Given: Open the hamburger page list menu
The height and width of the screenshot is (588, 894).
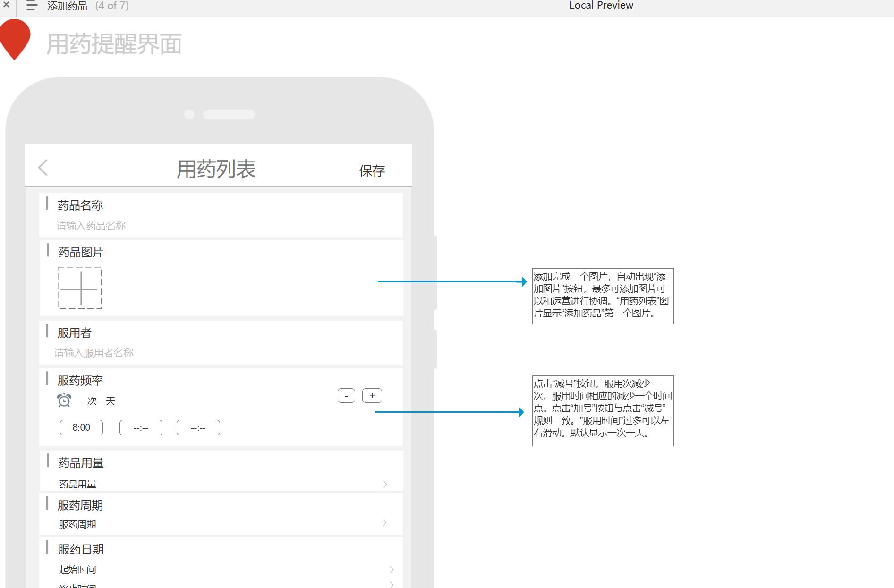Looking at the screenshot, I should click(31, 6).
